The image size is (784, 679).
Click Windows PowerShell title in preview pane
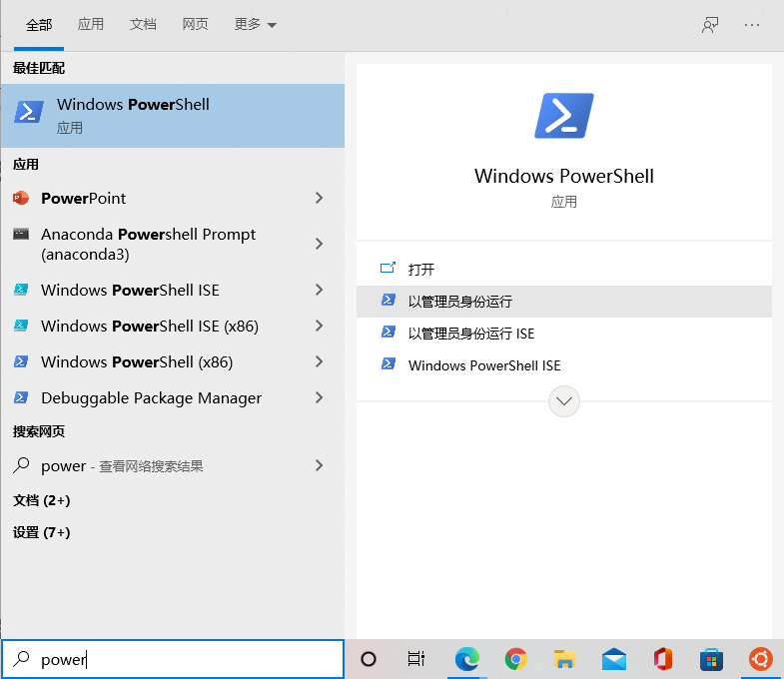point(564,176)
